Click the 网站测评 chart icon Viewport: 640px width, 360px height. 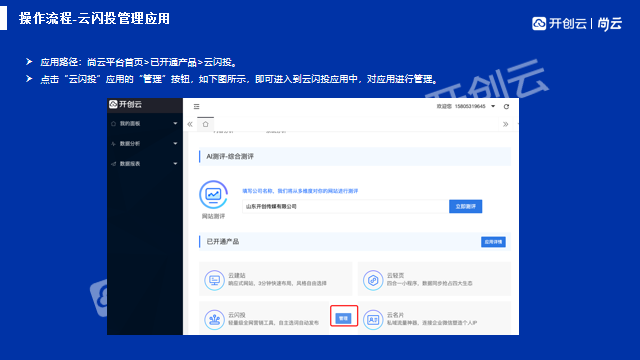click(x=213, y=194)
